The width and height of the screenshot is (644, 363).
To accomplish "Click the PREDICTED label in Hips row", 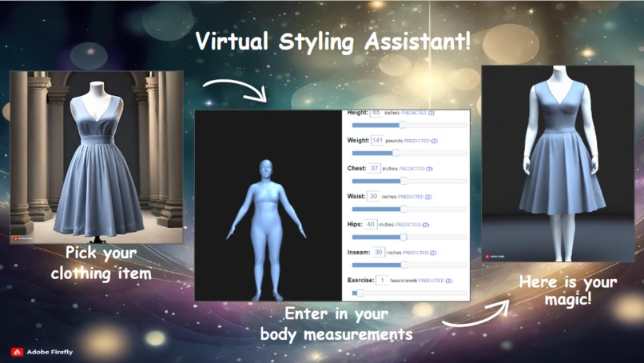I will coord(408,225).
